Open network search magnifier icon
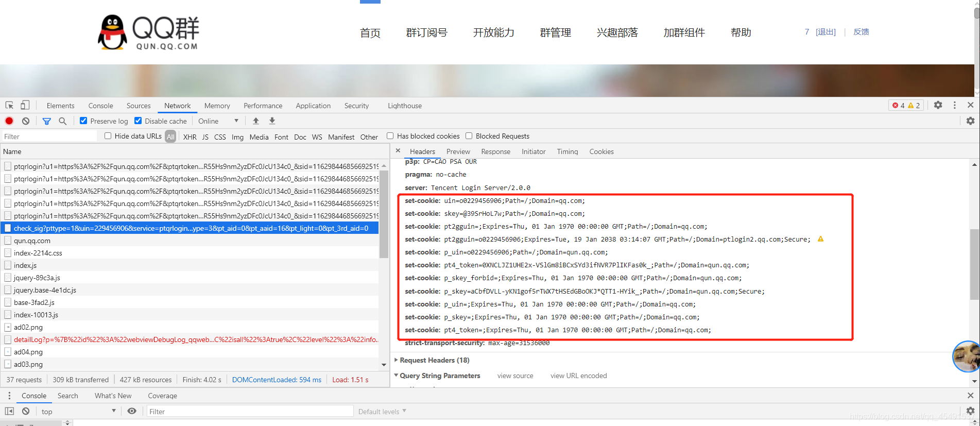Screen dimensions: 980x426 point(63,121)
